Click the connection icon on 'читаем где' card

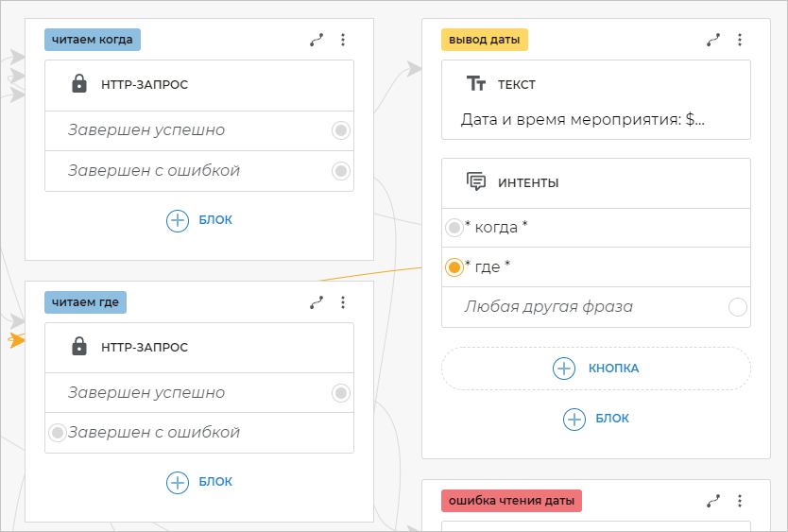317,302
